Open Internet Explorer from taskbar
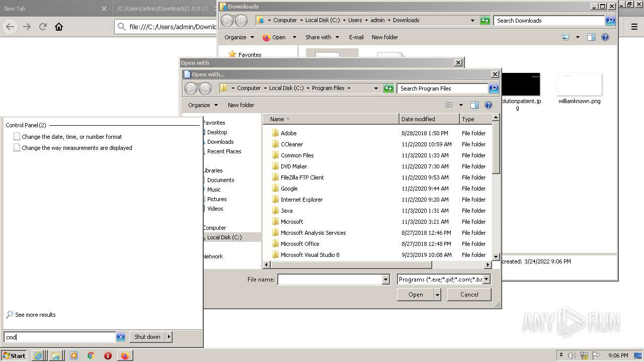This screenshot has width=644, height=362. pos(38,355)
